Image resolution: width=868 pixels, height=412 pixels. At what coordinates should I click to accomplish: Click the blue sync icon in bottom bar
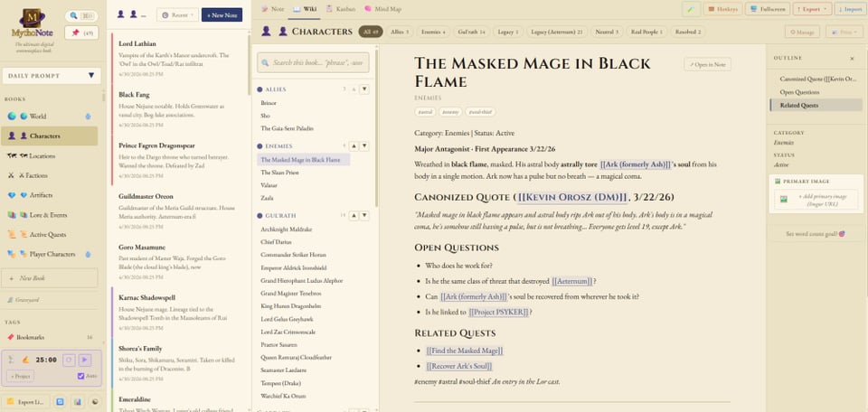[61, 401]
